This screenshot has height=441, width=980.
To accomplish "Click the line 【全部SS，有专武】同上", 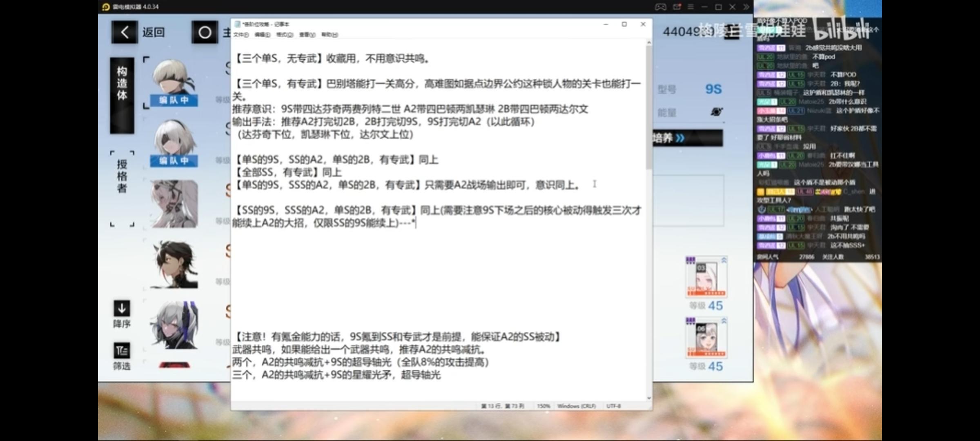I will click(287, 172).
